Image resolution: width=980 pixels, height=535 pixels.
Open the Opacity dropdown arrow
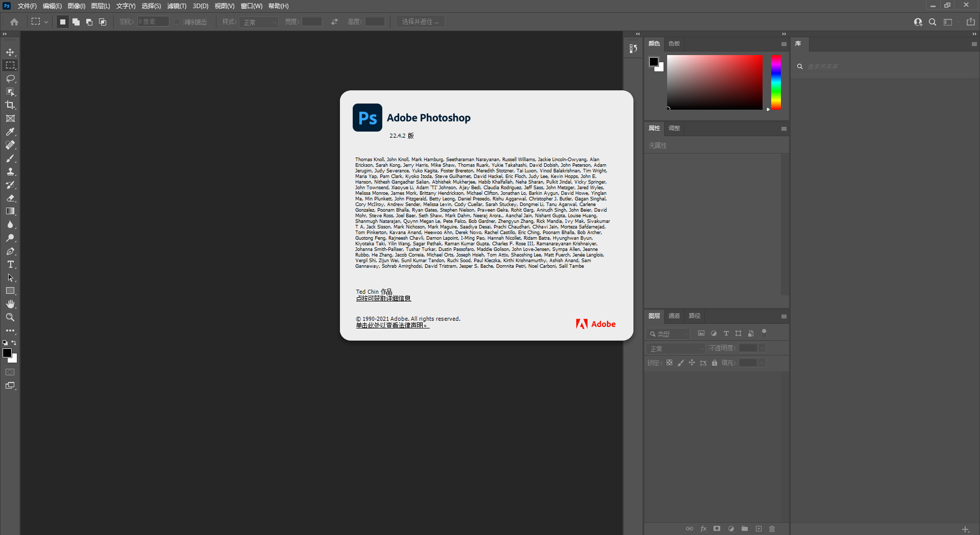(x=762, y=348)
